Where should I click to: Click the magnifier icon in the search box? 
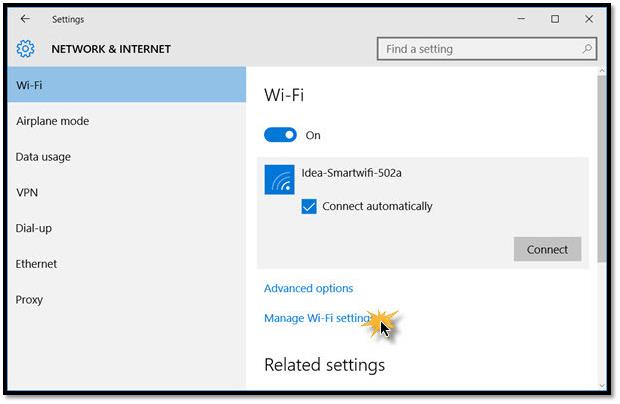click(x=587, y=49)
